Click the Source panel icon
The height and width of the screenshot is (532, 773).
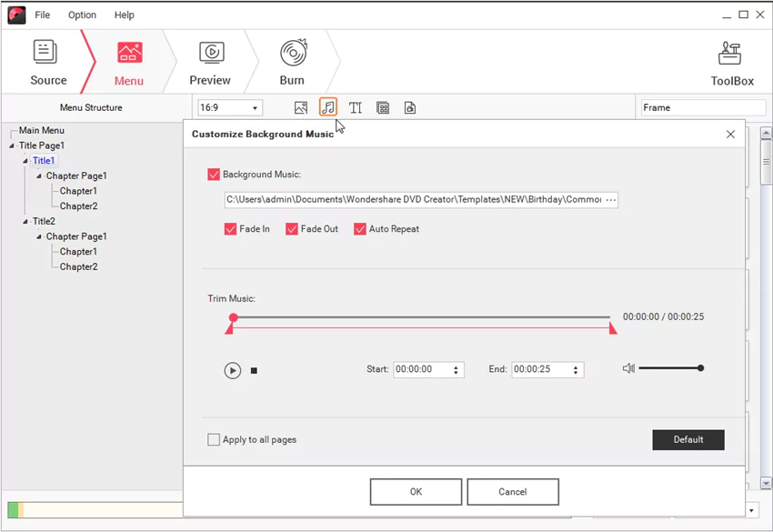point(47,53)
